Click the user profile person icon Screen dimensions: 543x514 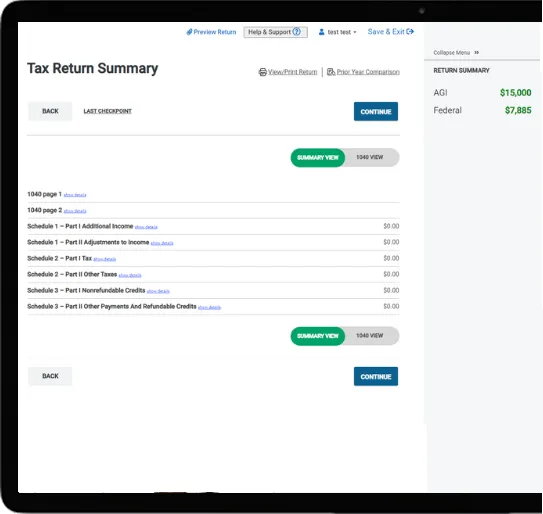tap(321, 32)
